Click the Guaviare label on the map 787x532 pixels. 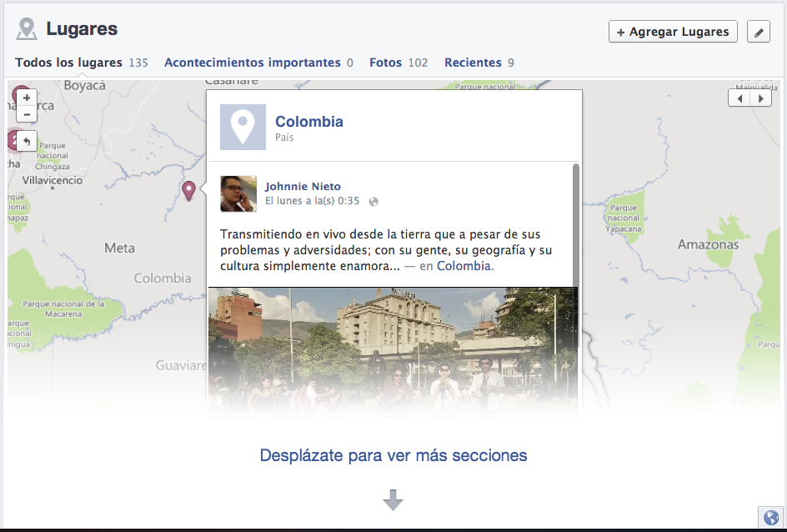[181, 365]
